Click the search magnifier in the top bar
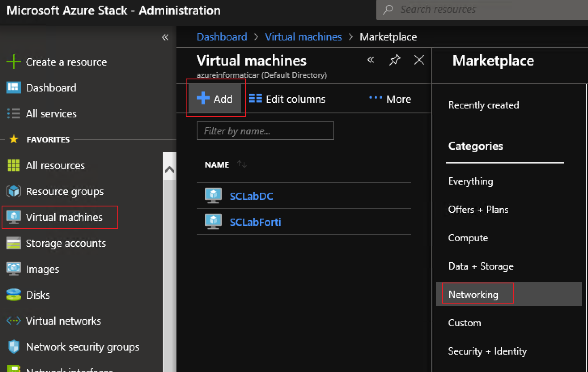The image size is (588, 372). pos(387,9)
